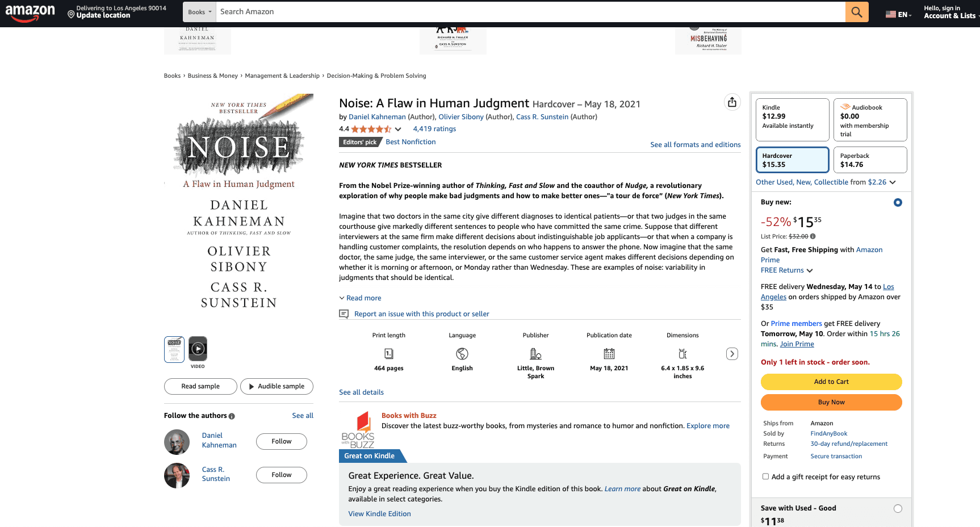
Task: Select the Hardcover format option
Action: point(793,160)
